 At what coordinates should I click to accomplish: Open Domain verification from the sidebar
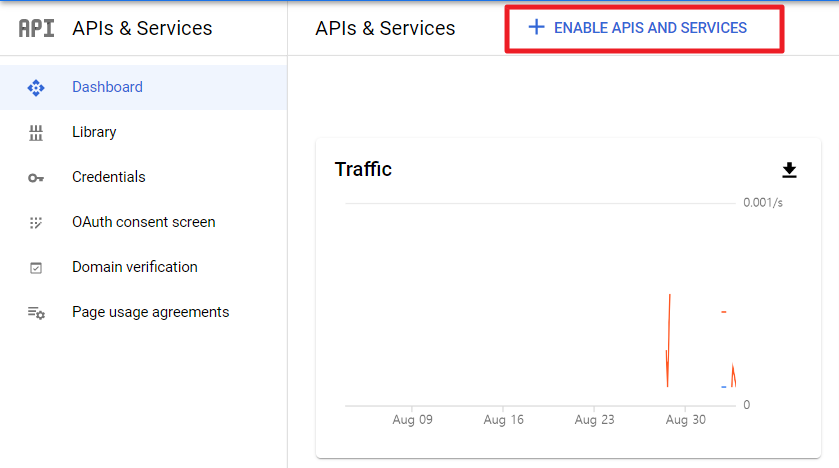(134, 267)
